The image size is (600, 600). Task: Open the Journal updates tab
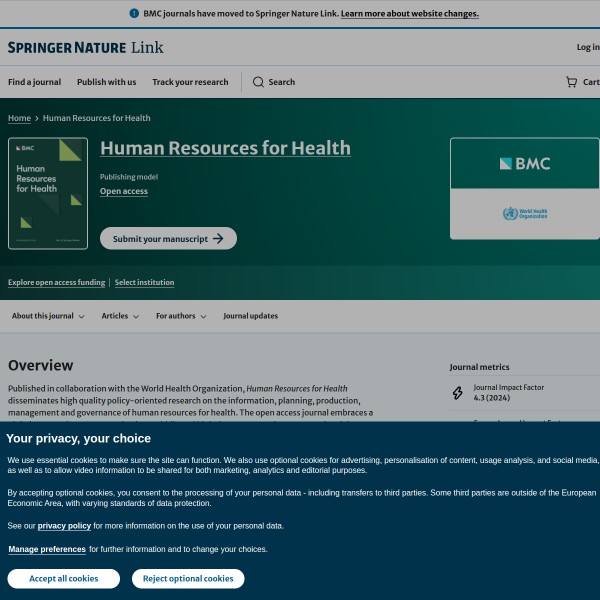(x=250, y=316)
